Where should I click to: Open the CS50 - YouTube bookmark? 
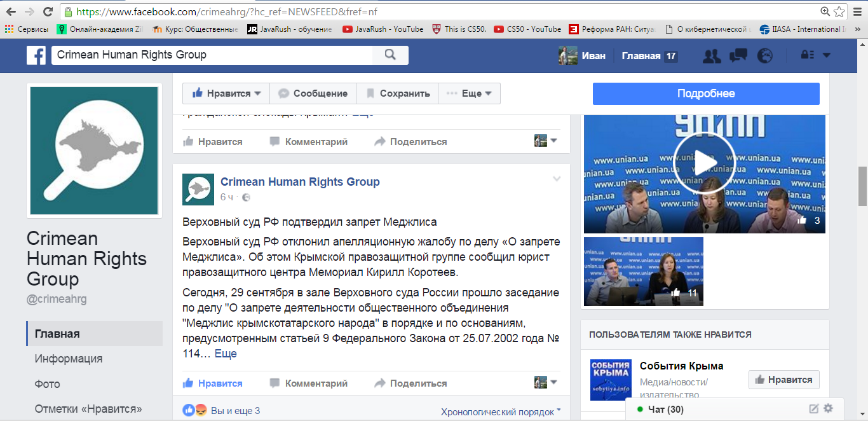point(527,29)
